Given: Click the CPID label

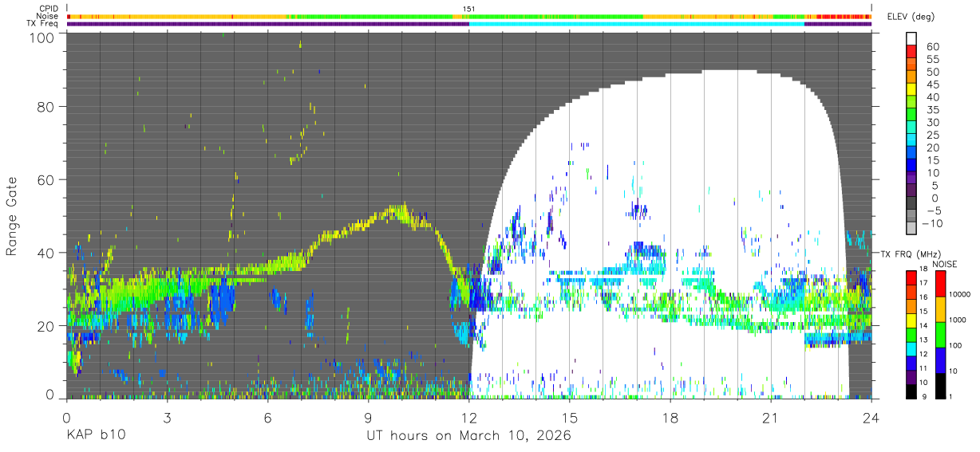Looking at the screenshot, I should pyautogui.click(x=47, y=9).
